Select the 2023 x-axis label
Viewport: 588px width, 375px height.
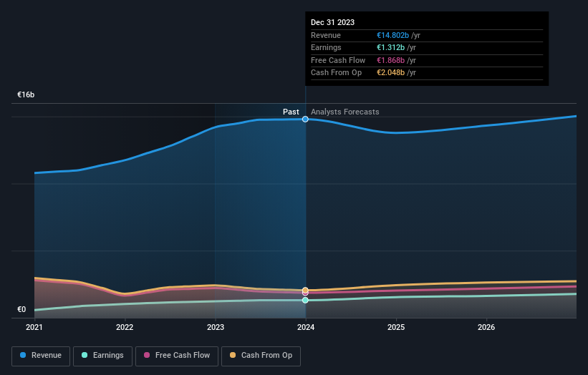(x=216, y=327)
